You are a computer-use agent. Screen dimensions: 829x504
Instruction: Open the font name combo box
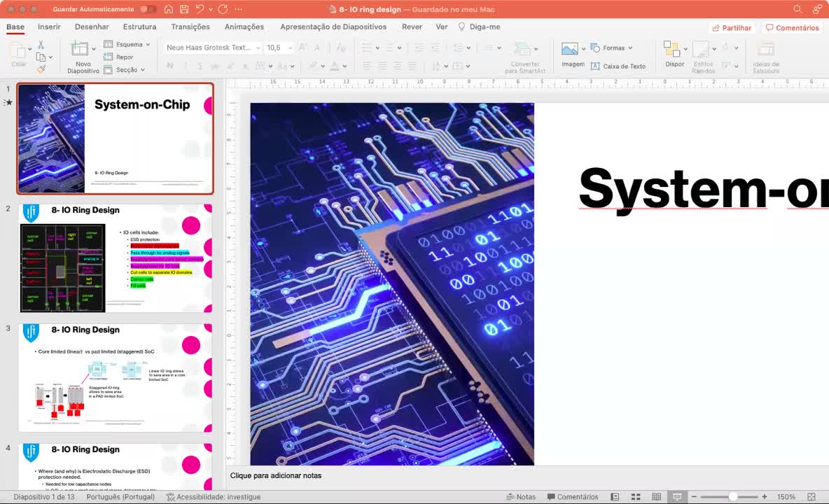213,48
